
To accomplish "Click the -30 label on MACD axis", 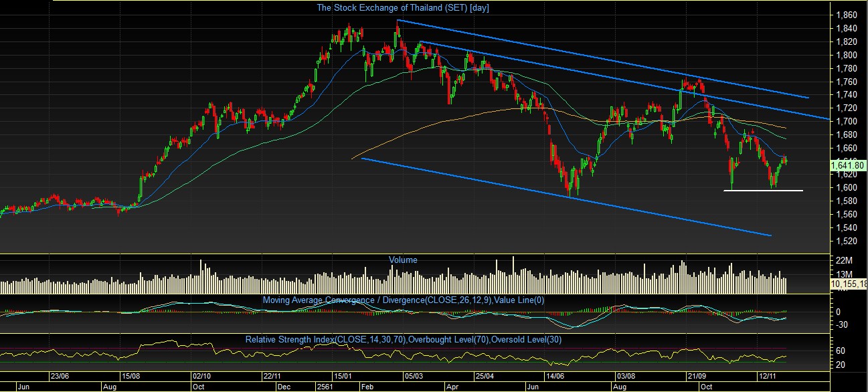I will (842, 325).
